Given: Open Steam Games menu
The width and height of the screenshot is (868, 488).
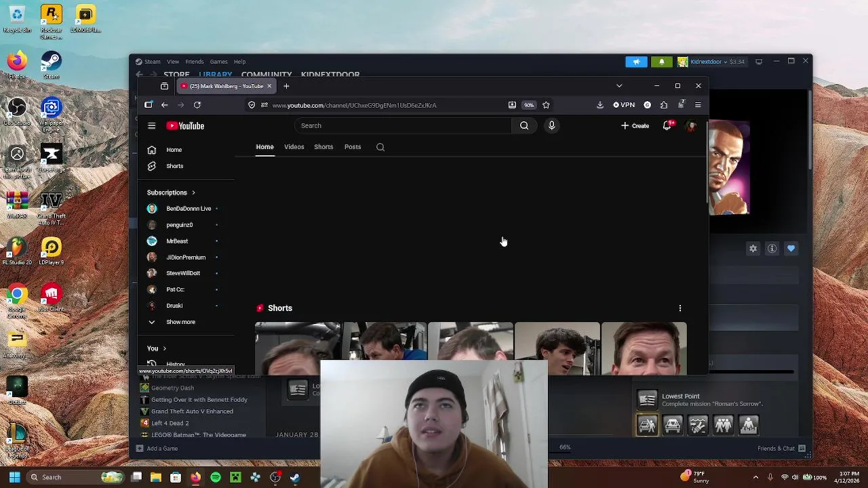Looking at the screenshot, I should pos(218,62).
